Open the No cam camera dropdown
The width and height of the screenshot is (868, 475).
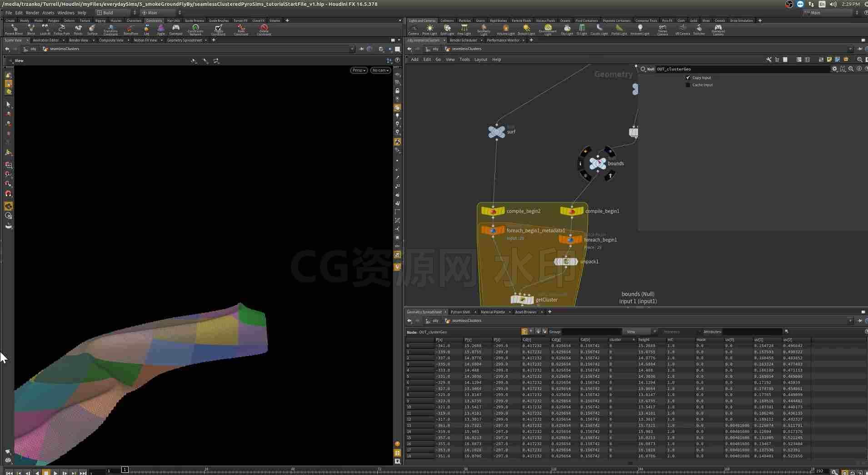(x=380, y=70)
